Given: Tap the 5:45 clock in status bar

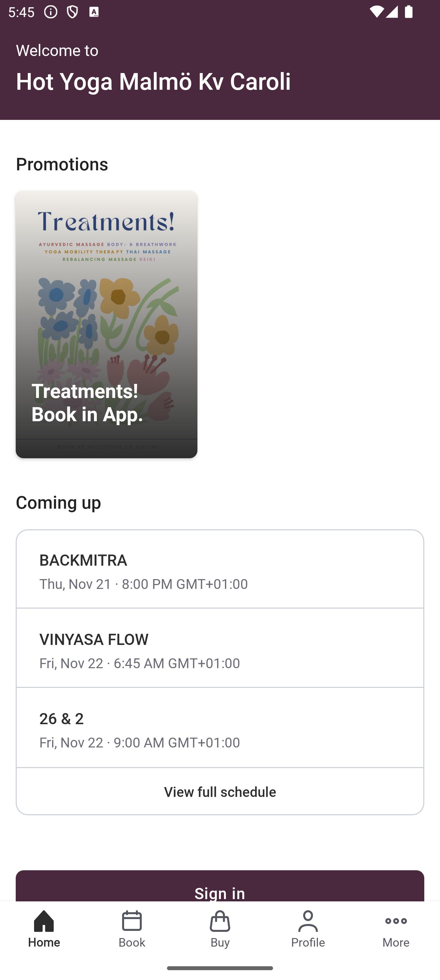Looking at the screenshot, I should click(21, 12).
